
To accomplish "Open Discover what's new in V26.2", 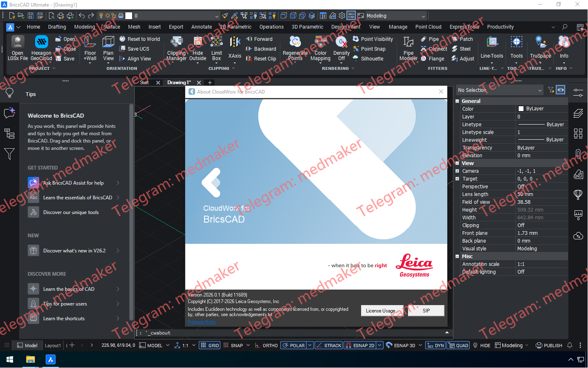I will pyautogui.click(x=74, y=251).
